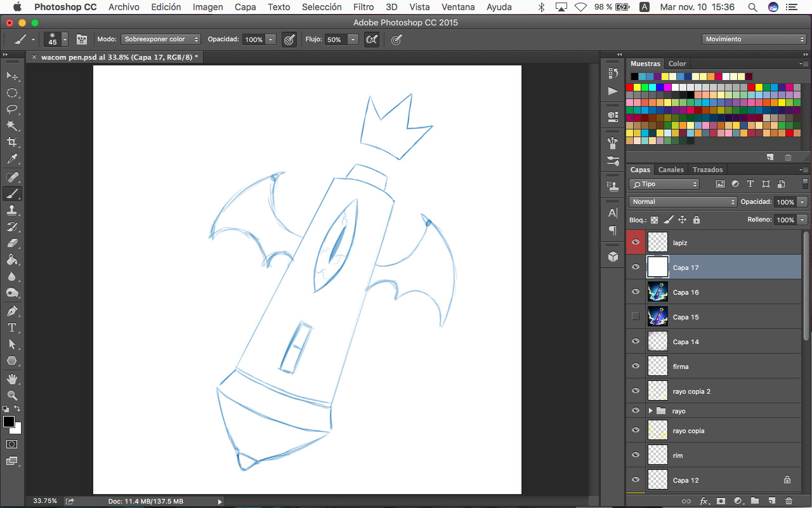Hide the Capa 14 layer

pyautogui.click(x=636, y=342)
